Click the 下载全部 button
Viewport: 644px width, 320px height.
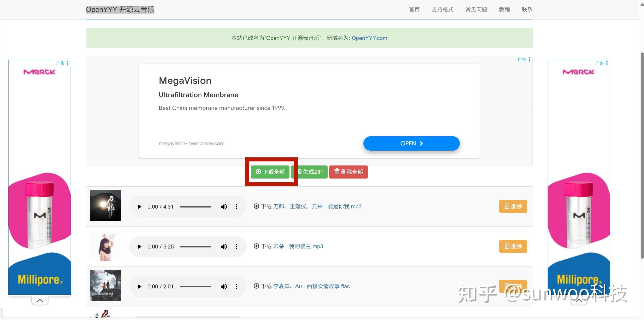[x=270, y=172]
